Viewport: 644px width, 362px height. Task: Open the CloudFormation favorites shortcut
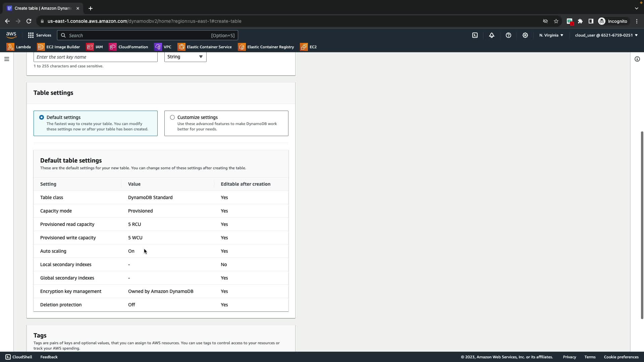point(128,47)
